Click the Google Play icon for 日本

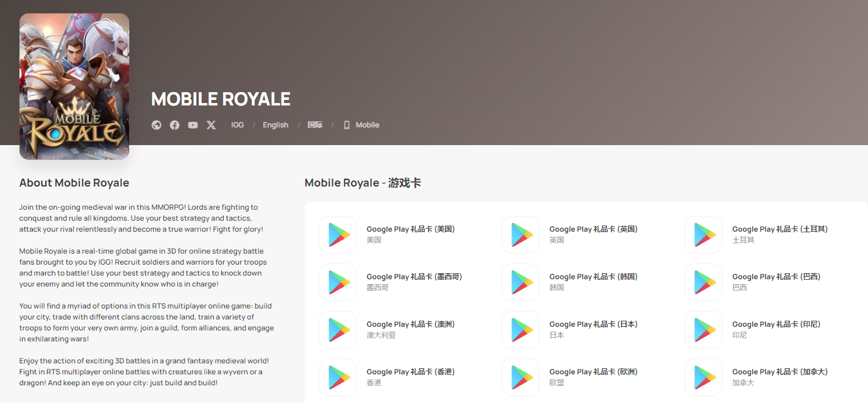521,330
